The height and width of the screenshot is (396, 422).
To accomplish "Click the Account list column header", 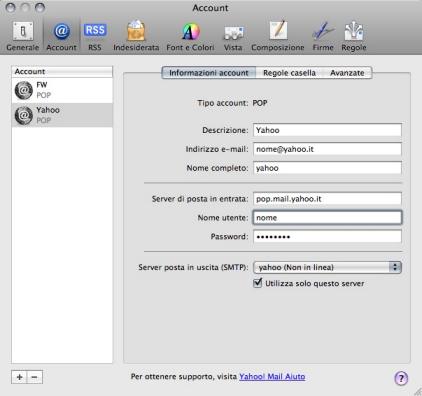I will click(x=62, y=72).
